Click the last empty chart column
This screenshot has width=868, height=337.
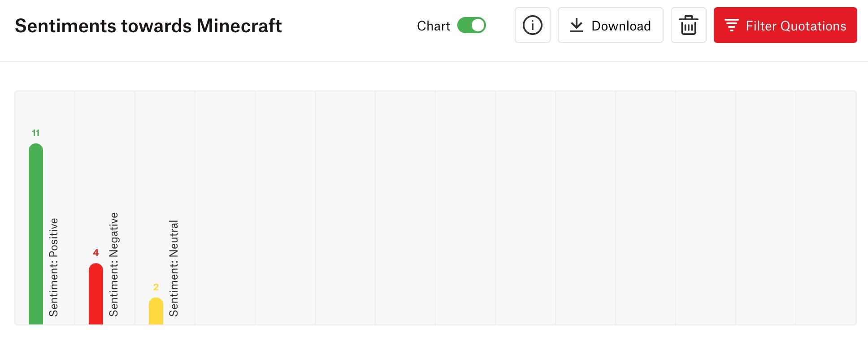[x=826, y=208]
